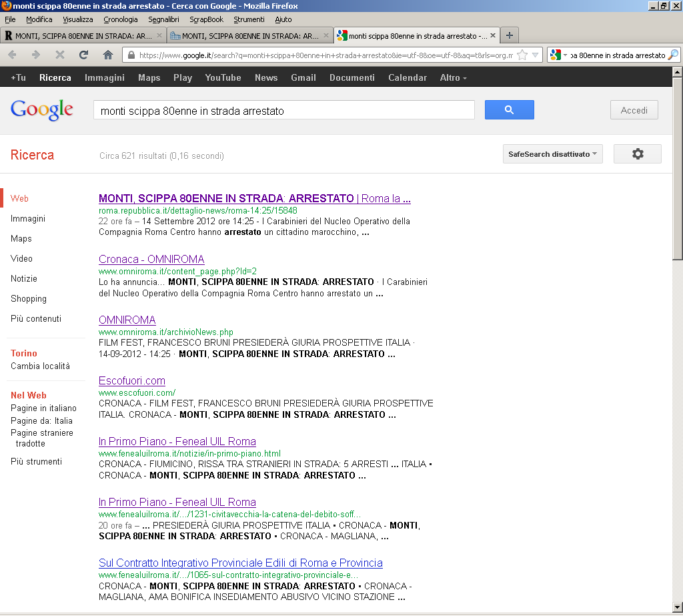Close the Google search results tab
Image resolution: width=683 pixels, height=616 pixels.
tap(493, 35)
